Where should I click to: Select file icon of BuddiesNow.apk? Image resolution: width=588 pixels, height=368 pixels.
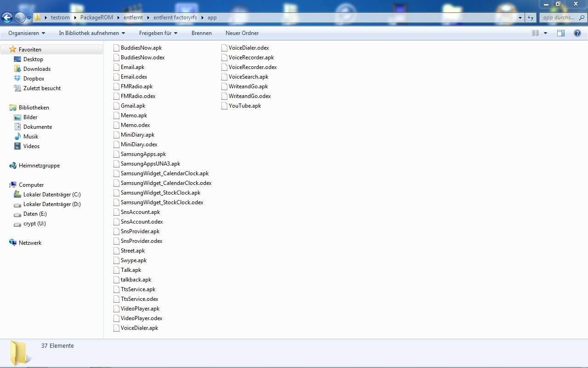[116, 48]
